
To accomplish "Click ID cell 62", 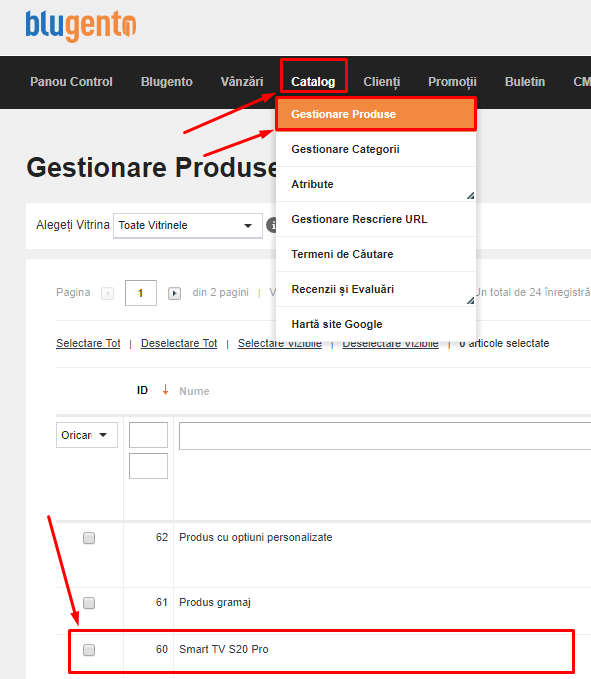I will (161, 537).
